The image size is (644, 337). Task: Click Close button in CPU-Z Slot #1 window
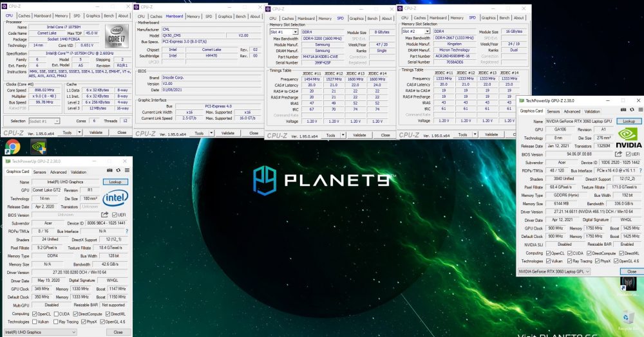pyautogui.click(x=385, y=135)
